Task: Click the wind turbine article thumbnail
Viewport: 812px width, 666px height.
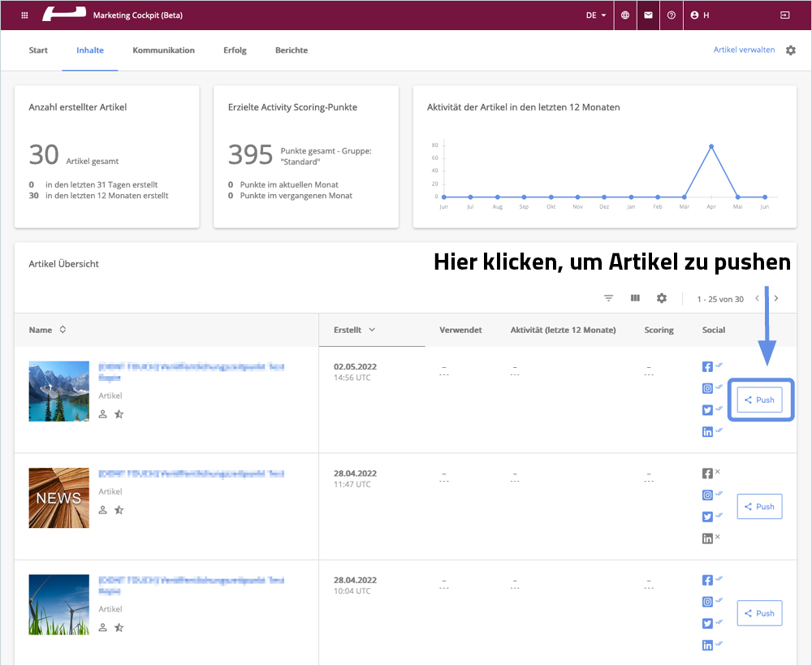Action: coord(59,604)
